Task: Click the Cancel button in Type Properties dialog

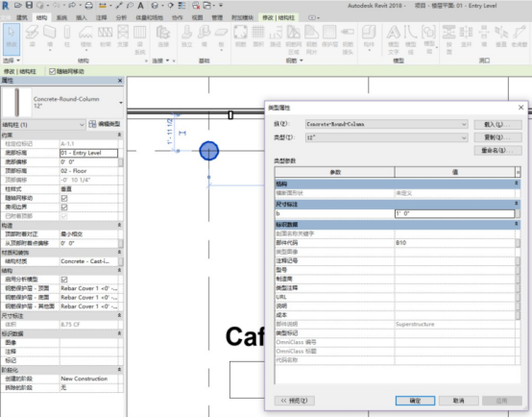Action: tap(458, 401)
